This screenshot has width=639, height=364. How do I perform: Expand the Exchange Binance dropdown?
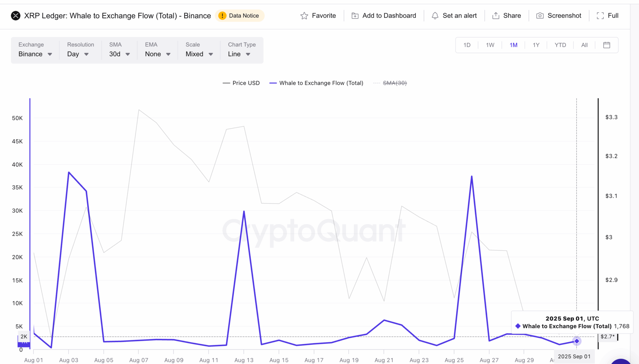35,54
